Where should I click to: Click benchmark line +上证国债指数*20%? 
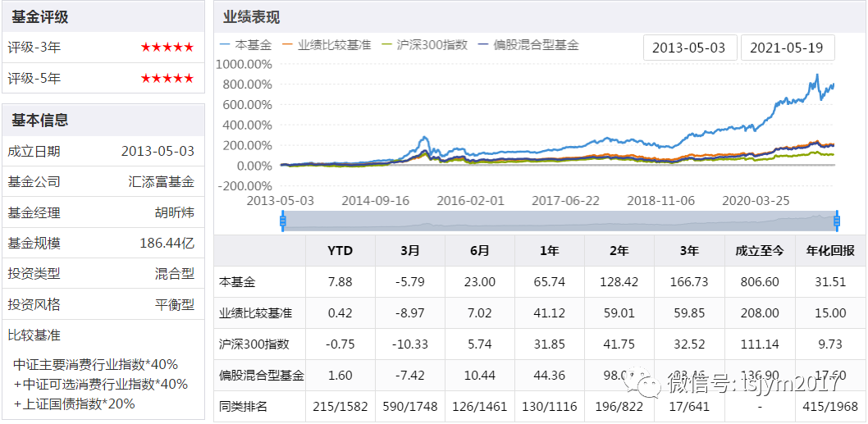[x=74, y=404]
